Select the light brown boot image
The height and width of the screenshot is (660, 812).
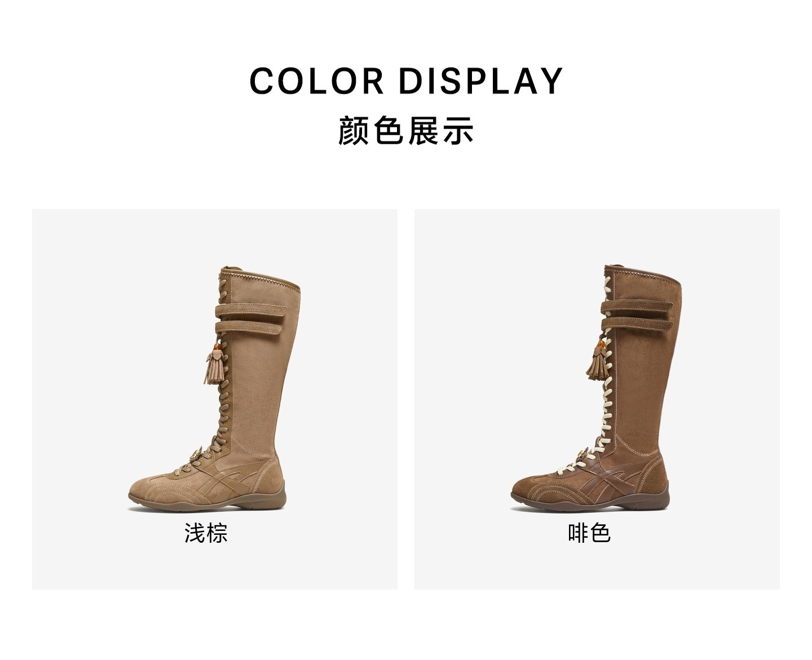coord(214,388)
